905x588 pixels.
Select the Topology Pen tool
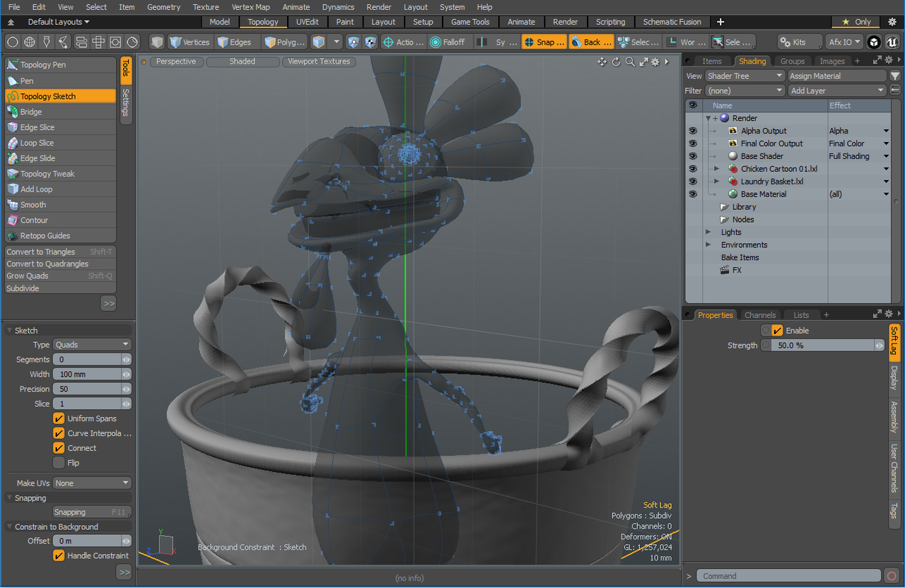pyautogui.click(x=44, y=64)
